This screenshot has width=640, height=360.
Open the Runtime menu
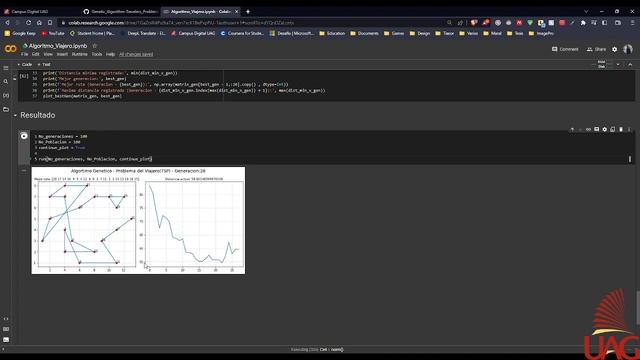tap(80, 54)
